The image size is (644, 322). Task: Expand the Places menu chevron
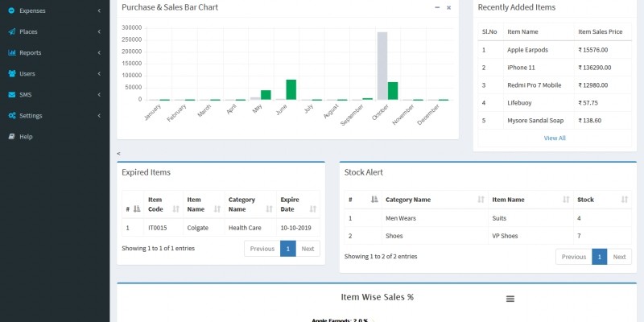point(99,31)
